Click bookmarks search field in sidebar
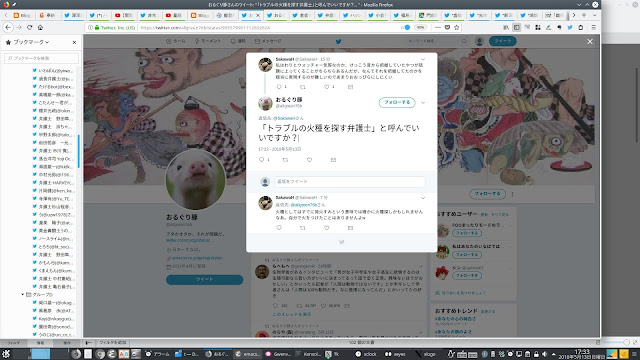The image size is (640, 360). click(x=41, y=58)
